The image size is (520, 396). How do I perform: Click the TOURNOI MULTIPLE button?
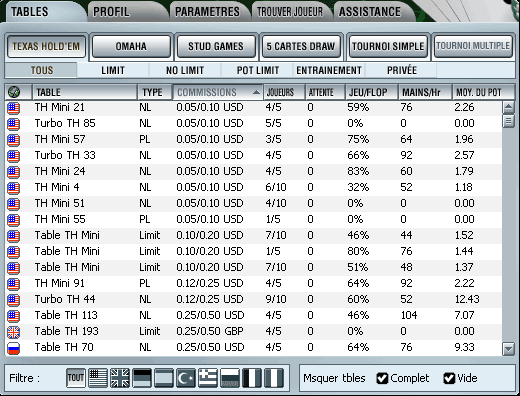pos(473,46)
